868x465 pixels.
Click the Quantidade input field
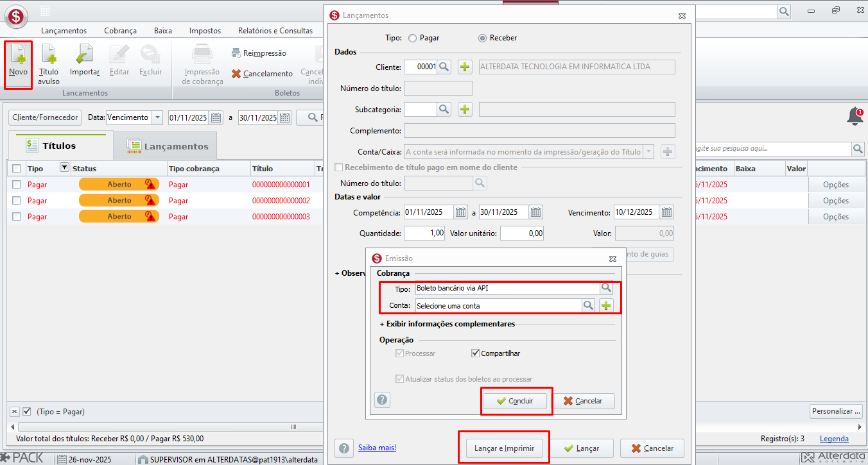[424, 233]
